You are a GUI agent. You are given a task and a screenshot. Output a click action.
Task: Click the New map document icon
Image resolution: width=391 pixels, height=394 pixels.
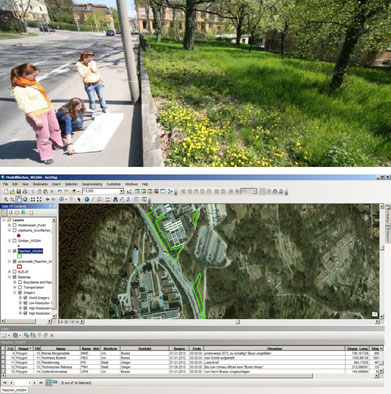pos(6,191)
